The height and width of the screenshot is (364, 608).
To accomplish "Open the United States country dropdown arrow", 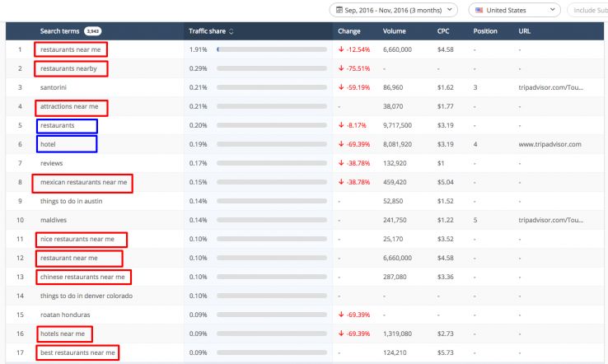I will (x=552, y=10).
